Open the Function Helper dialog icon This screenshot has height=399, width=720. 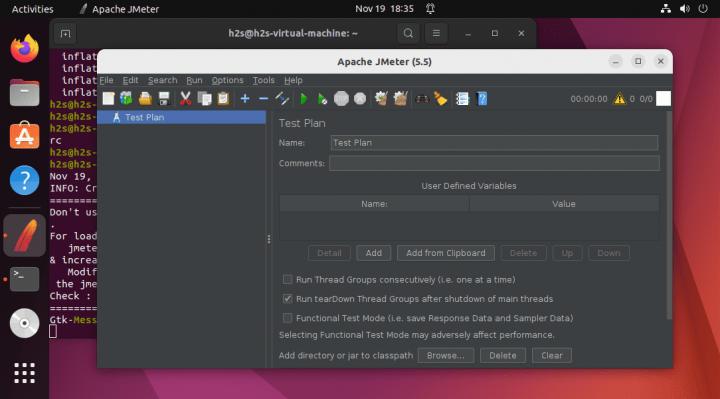click(x=462, y=99)
